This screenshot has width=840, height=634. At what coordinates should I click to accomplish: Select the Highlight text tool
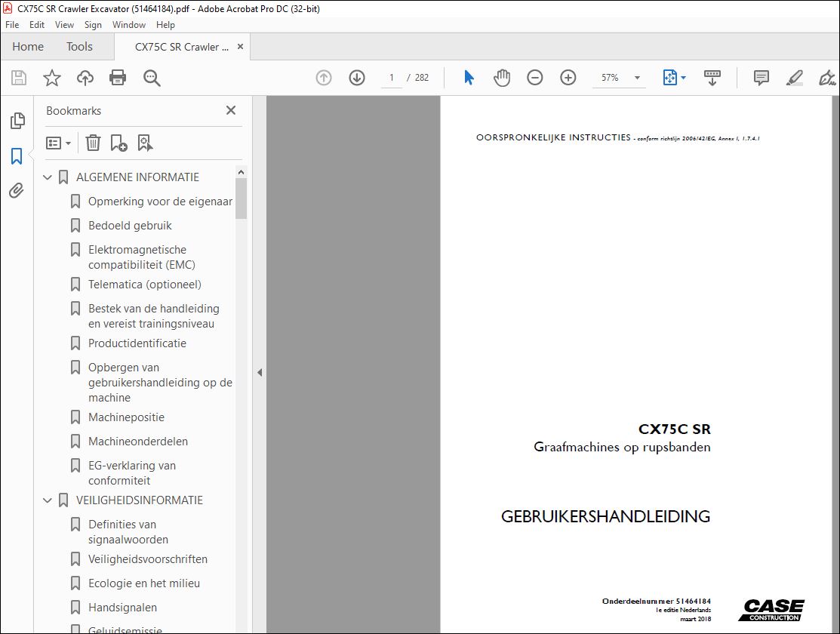(x=795, y=78)
